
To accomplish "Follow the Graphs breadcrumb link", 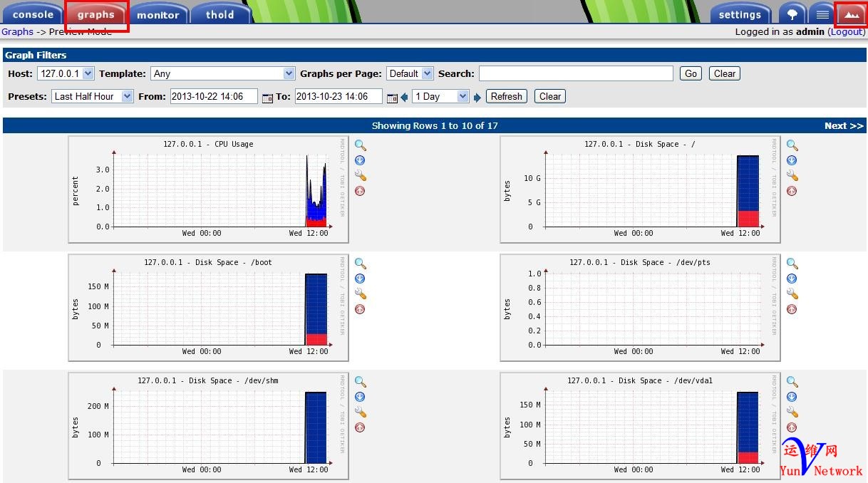I will click(17, 32).
